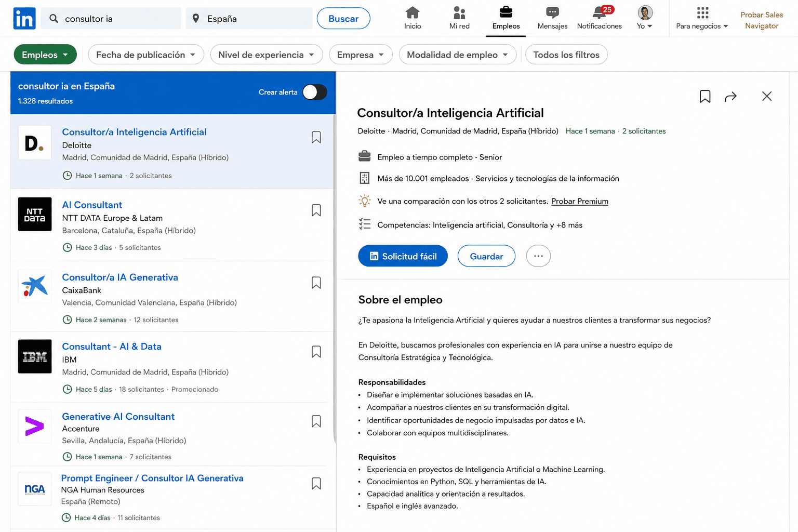This screenshot has height=532, width=798.
Task: Save the Deloitte job in list
Action: click(x=316, y=137)
